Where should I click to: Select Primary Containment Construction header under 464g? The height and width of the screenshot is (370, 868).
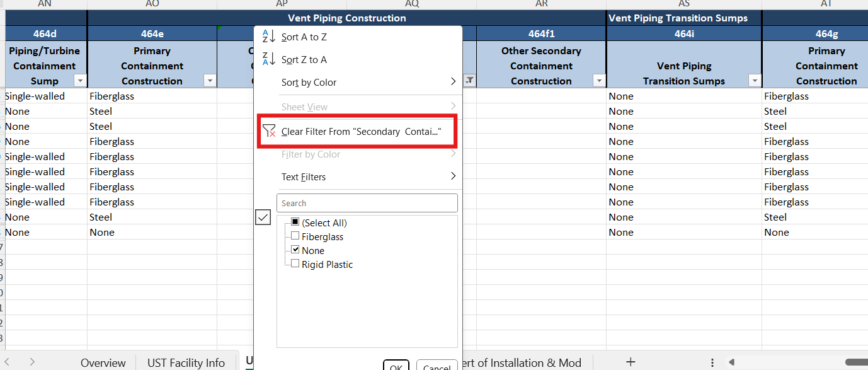(x=815, y=65)
